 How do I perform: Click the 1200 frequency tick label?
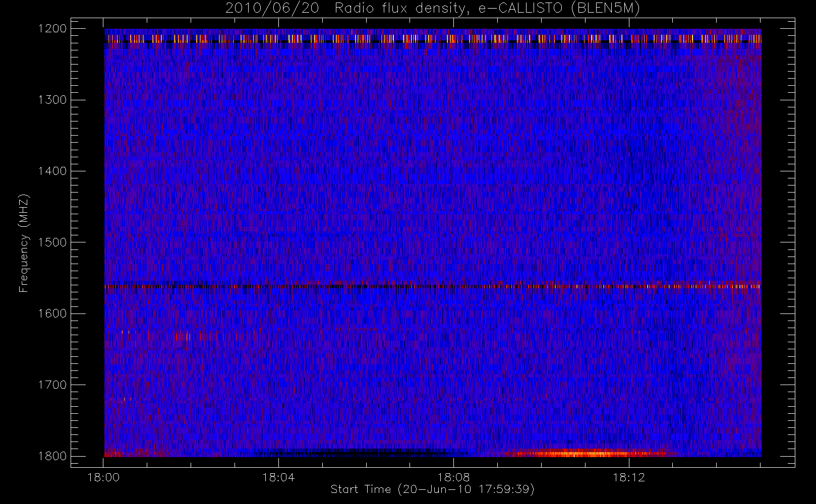52,29
